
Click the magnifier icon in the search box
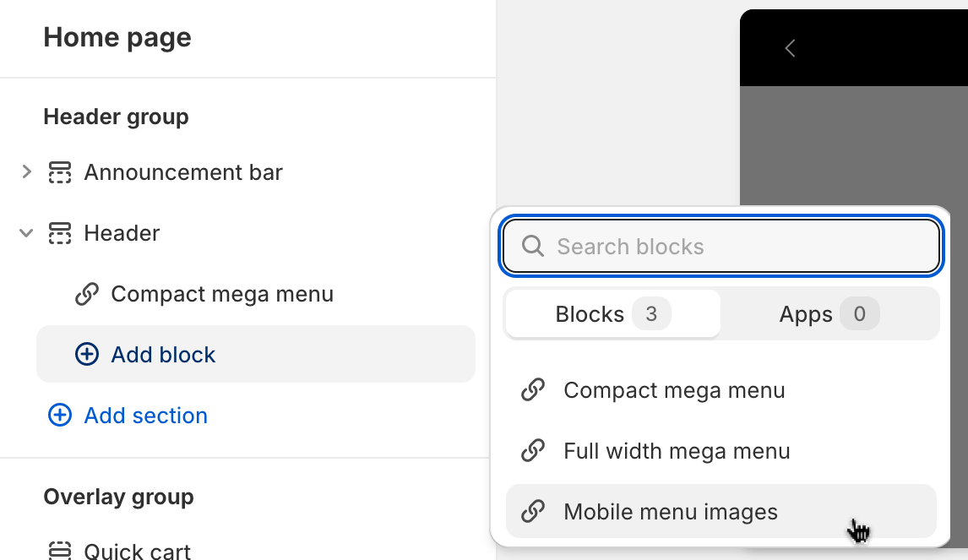click(533, 247)
